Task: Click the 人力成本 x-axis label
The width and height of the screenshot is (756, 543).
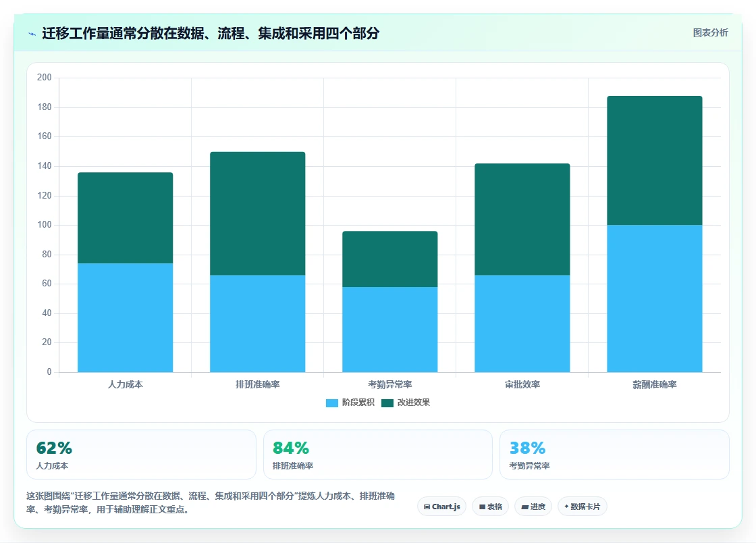Action: coord(126,385)
